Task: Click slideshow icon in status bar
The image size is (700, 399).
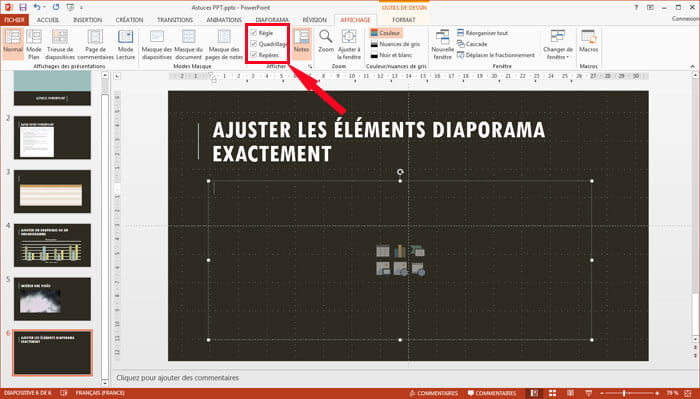Action: (x=589, y=393)
